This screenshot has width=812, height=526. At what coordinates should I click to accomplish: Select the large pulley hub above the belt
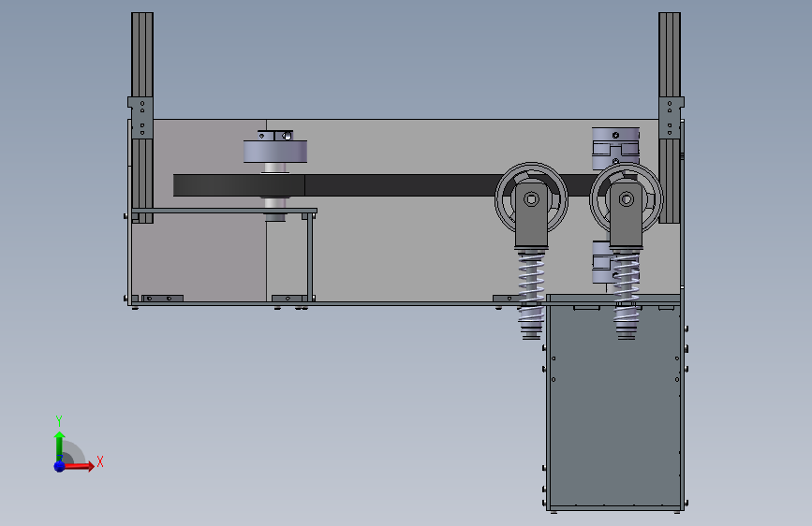click(x=275, y=152)
